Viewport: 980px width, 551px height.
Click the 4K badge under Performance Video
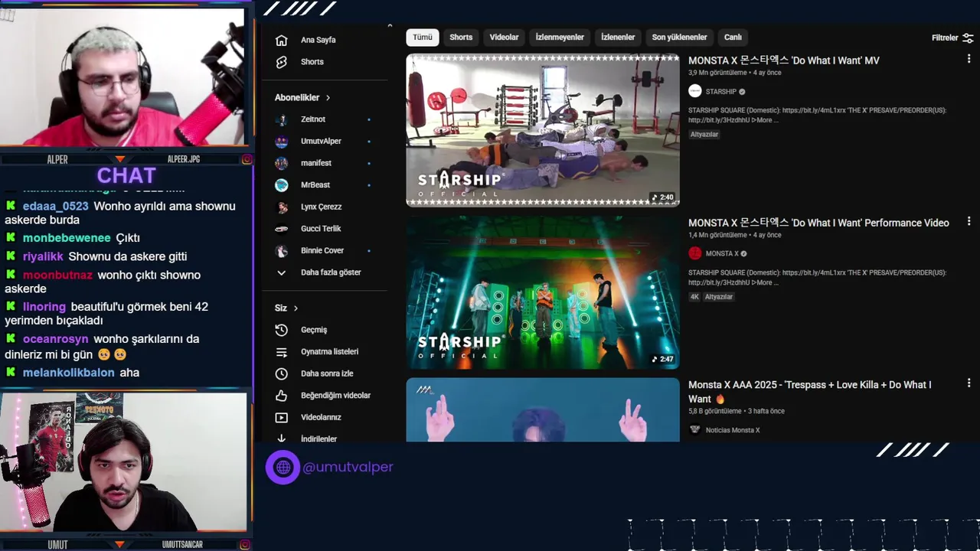(694, 296)
